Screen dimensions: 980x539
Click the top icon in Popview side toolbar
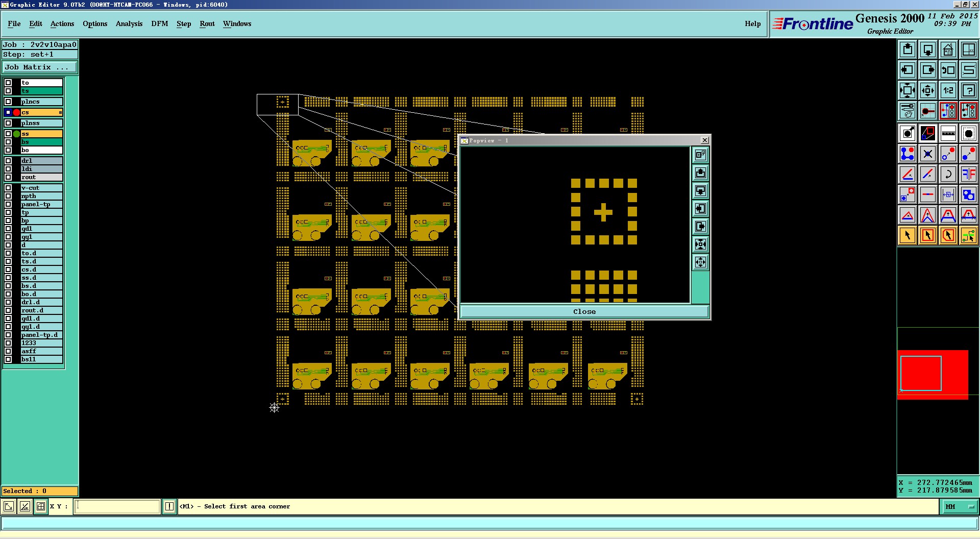coord(700,155)
